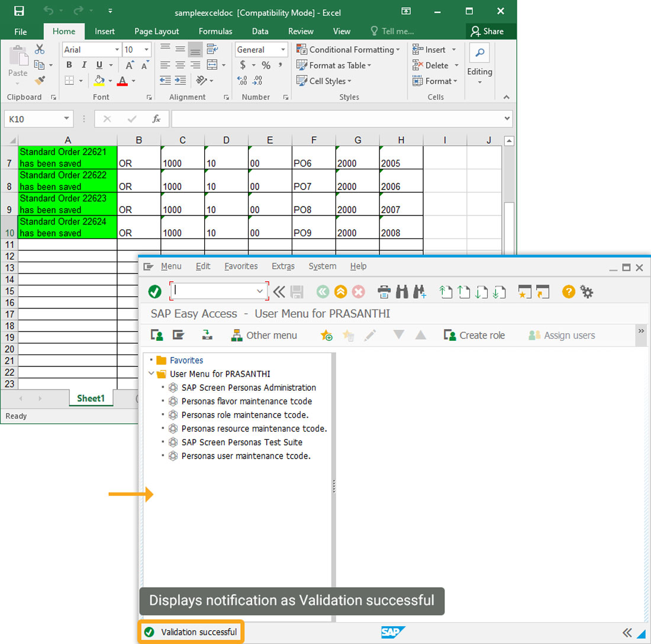Collapse User Menu for PRASANTHI tree node

(x=151, y=373)
